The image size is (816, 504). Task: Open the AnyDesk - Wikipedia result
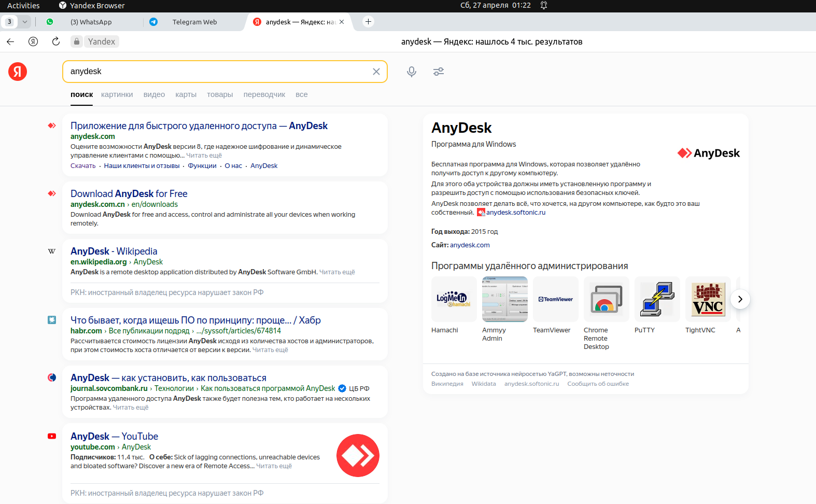(x=114, y=251)
